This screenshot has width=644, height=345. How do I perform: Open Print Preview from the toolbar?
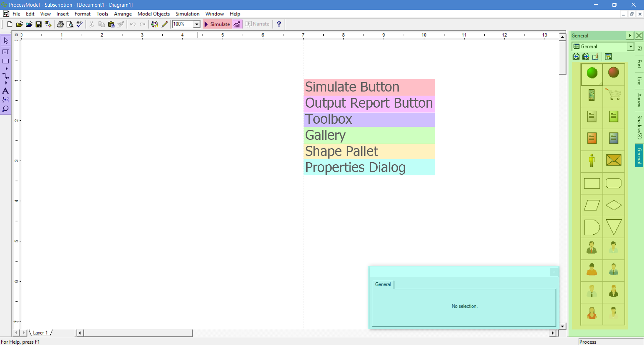tap(70, 24)
